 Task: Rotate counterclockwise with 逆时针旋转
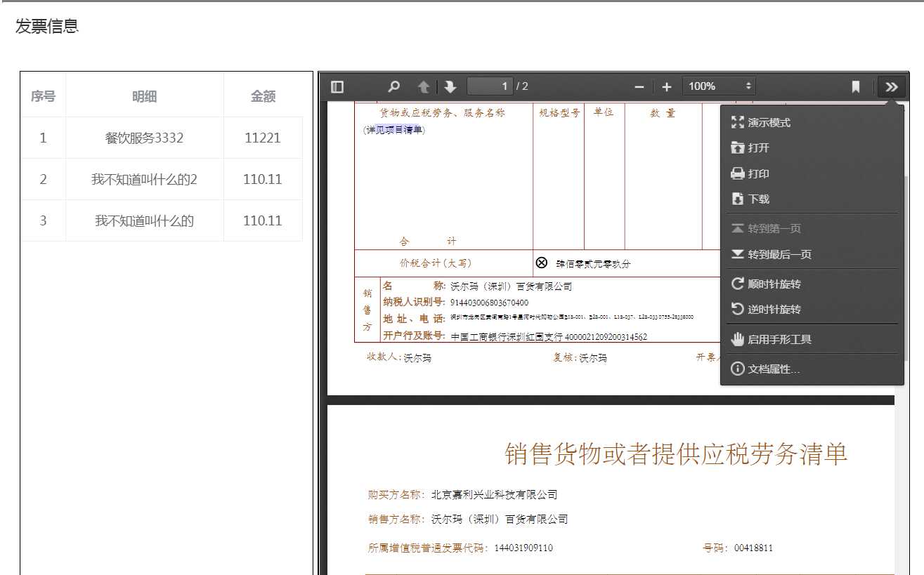812,310
